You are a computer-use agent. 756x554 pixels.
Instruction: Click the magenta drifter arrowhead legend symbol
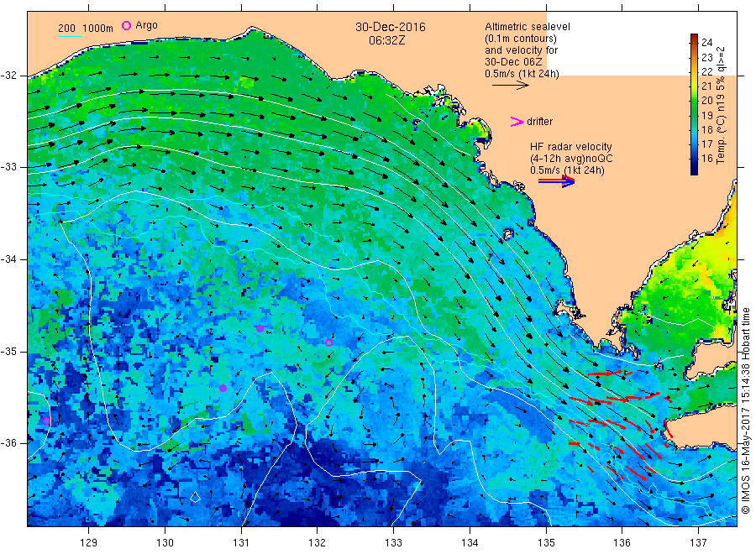517,122
